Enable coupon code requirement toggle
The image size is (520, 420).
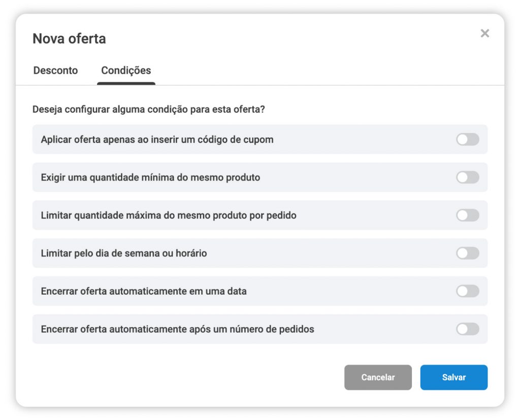(468, 139)
